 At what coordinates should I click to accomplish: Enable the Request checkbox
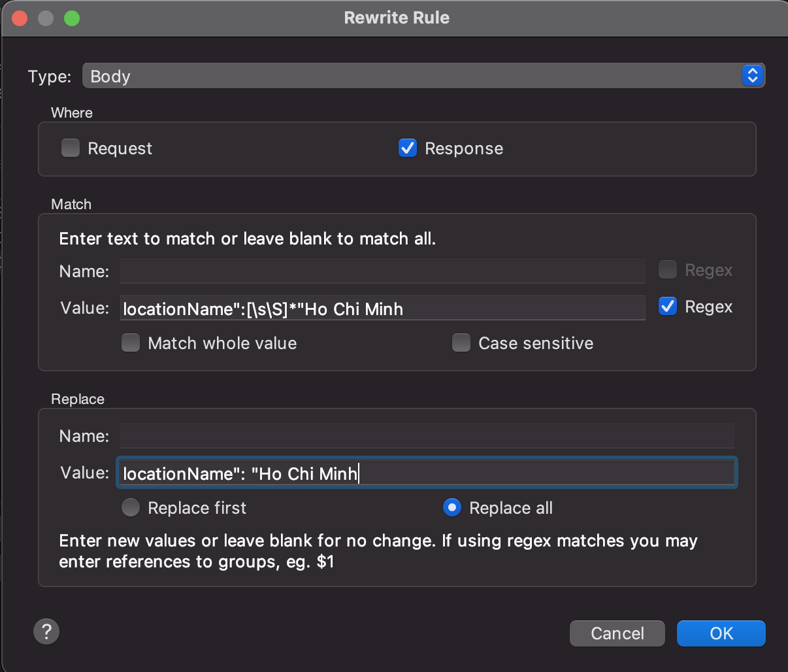71,148
